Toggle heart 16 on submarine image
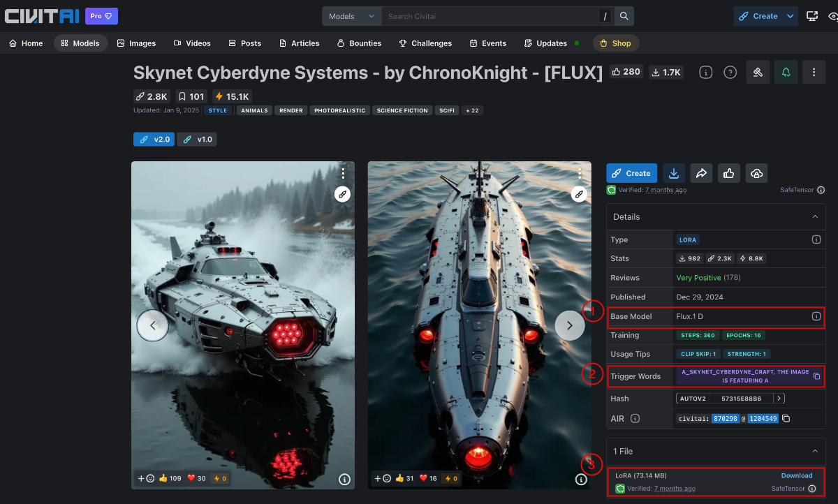 [x=429, y=478]
